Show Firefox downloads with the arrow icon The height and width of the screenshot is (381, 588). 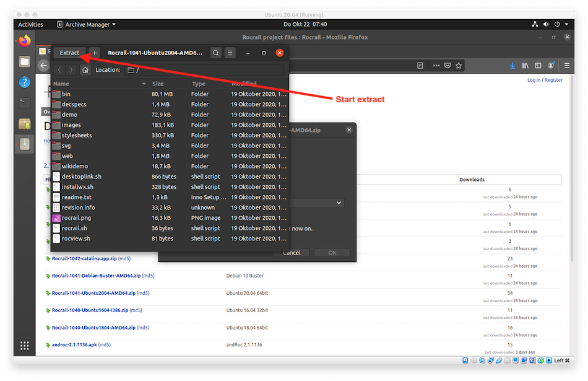[x=512, y=65]
